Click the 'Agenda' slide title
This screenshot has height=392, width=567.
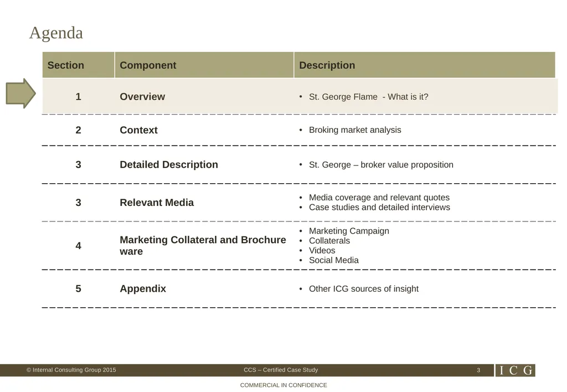(56, 33)
